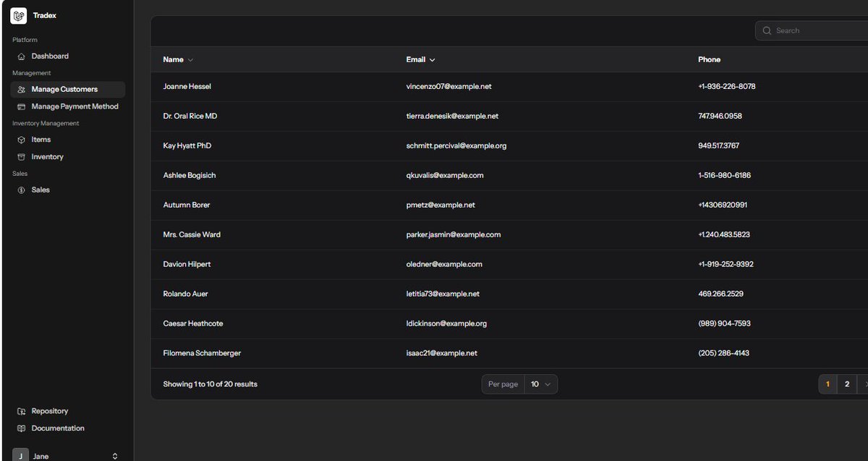868x461 pixels.
Task: Click email vincenzo07@example.net
Action: tap(449, 87)
